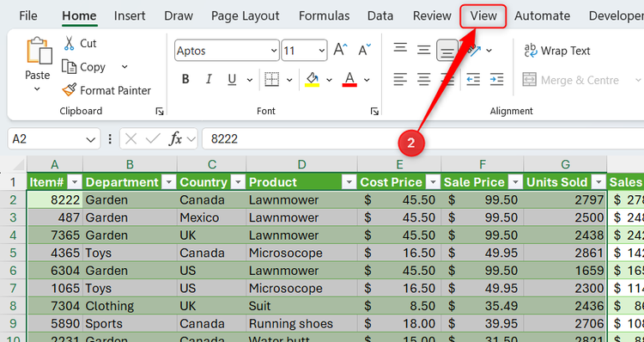
Task: Open Cost Price filter dropdown
Action: pos(433,182)
